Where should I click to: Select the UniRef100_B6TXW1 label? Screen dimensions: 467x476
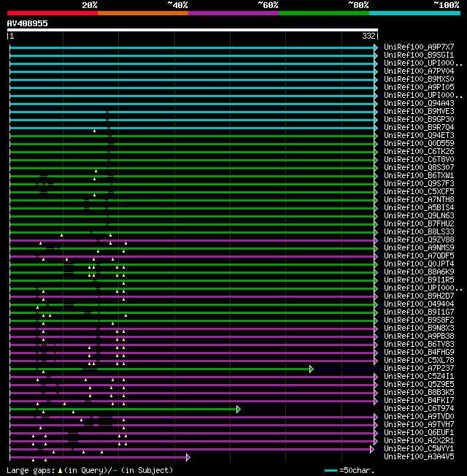[x=419, y=175]
